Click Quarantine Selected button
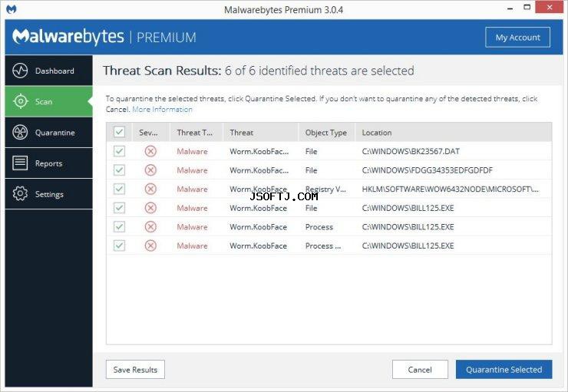Viewport: 568px width, 392px height. [x=504, y=370]
